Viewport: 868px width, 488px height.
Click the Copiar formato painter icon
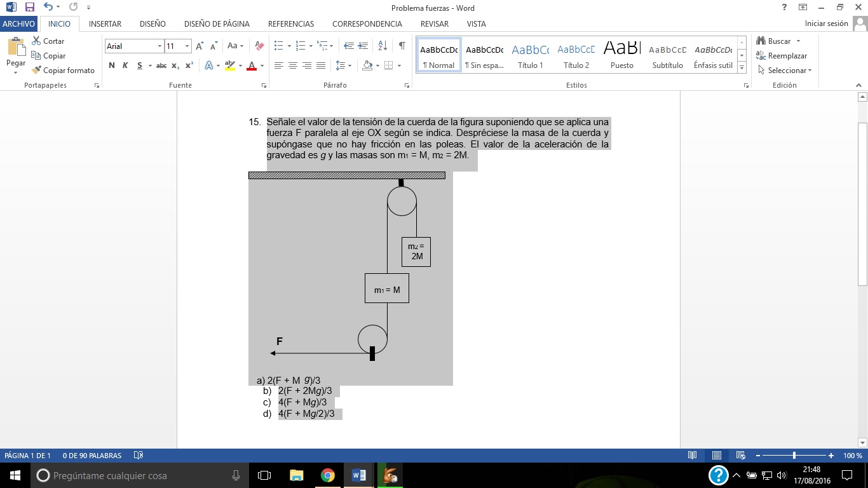(x=37, y=70)
